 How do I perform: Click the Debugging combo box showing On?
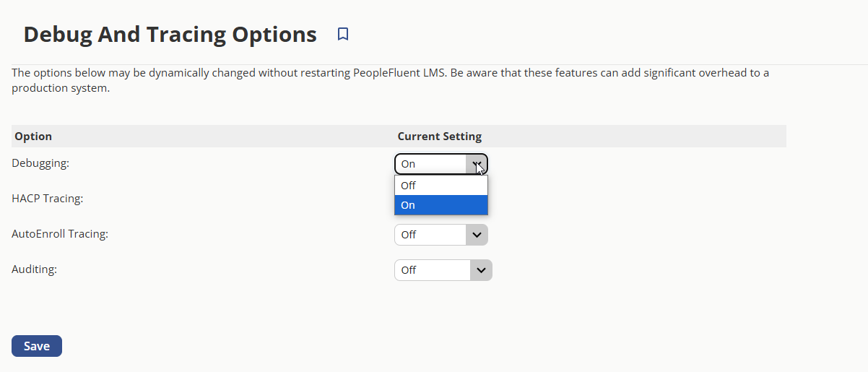pos(441,164)
